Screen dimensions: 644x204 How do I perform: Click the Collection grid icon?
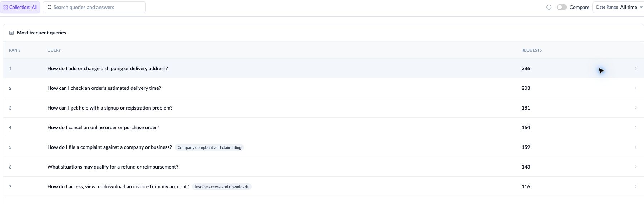pyautogui.click(x=5, y=7)
